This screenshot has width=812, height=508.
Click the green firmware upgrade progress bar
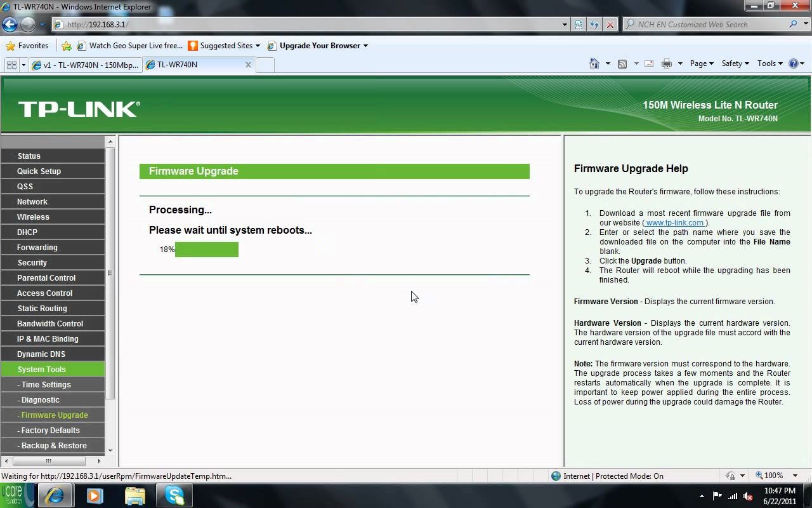click(x=207, y=250)
